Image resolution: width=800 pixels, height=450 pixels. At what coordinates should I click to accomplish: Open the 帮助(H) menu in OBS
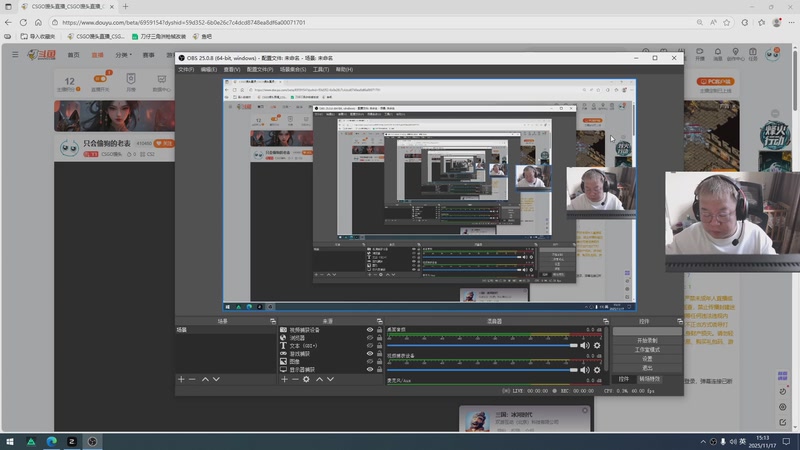pos(344,69)
